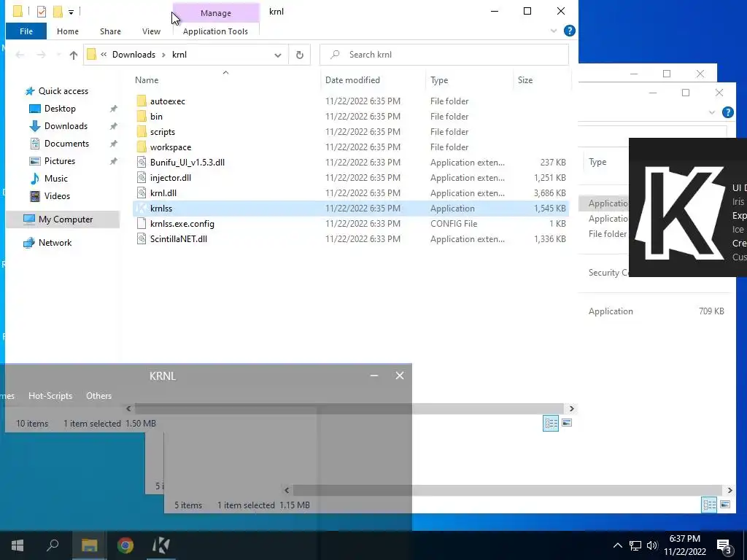
Task: Open the Share ribbon tab
Action: (110, 31)
